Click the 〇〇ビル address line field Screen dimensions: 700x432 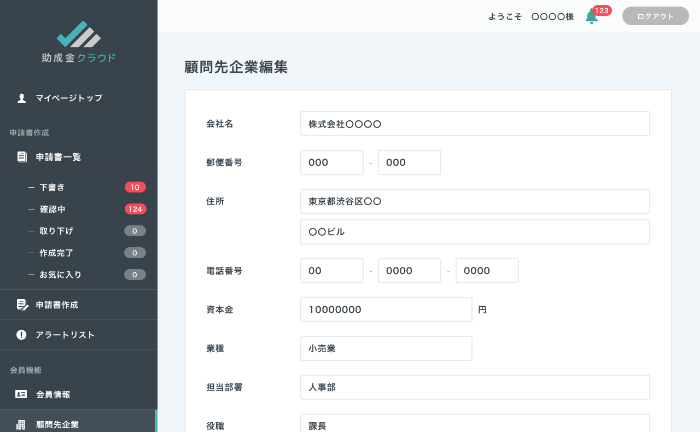474,232
